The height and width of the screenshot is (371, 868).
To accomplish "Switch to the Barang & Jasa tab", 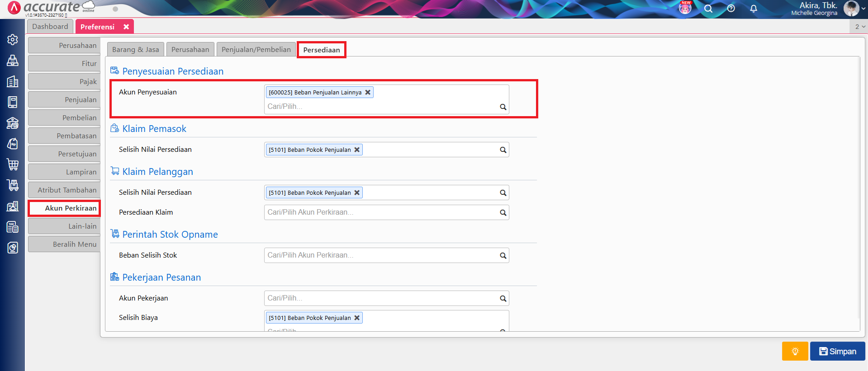I will pyautogui.click(x=135, y=50).
